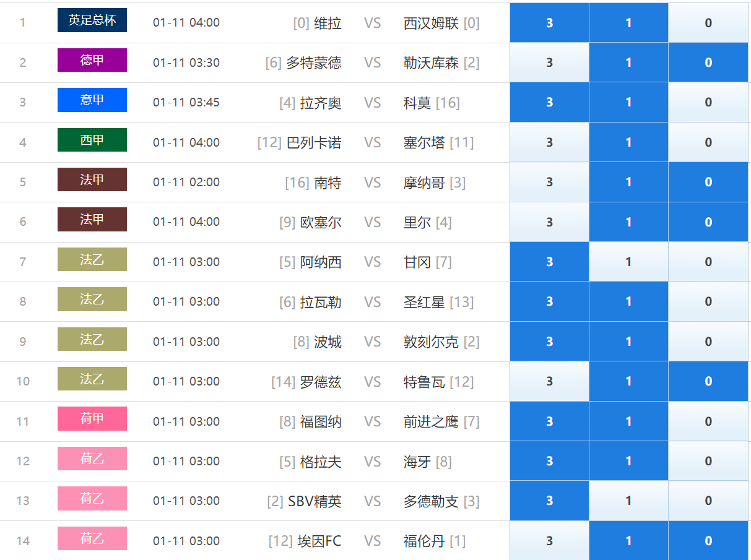Image resolution: width=751 pixels, height=560 pixels.
Task: Select win (3) for 多特蒙德 vs 勒沃库森
Action: (549, 62)
